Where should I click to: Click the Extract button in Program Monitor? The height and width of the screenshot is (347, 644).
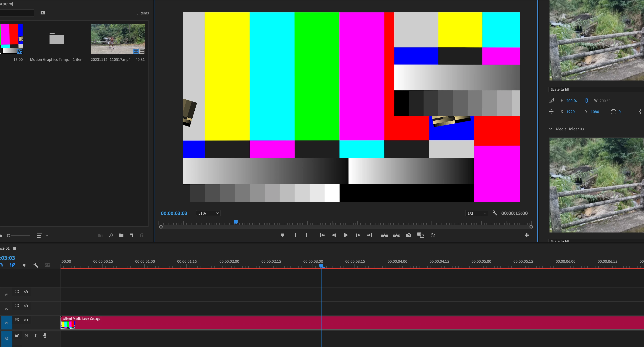(396, 235)
